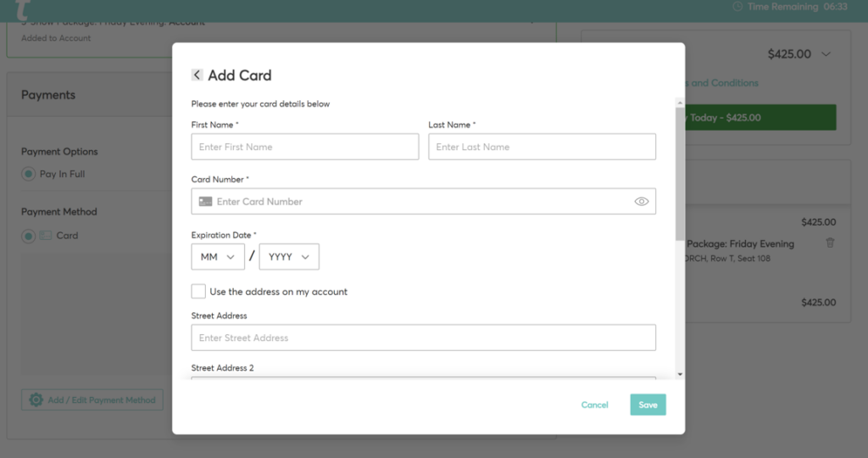Click the gear icon on Add / Edit Payment Method
Viewport: 868px width, 458px height.
(x=36, y=399)
